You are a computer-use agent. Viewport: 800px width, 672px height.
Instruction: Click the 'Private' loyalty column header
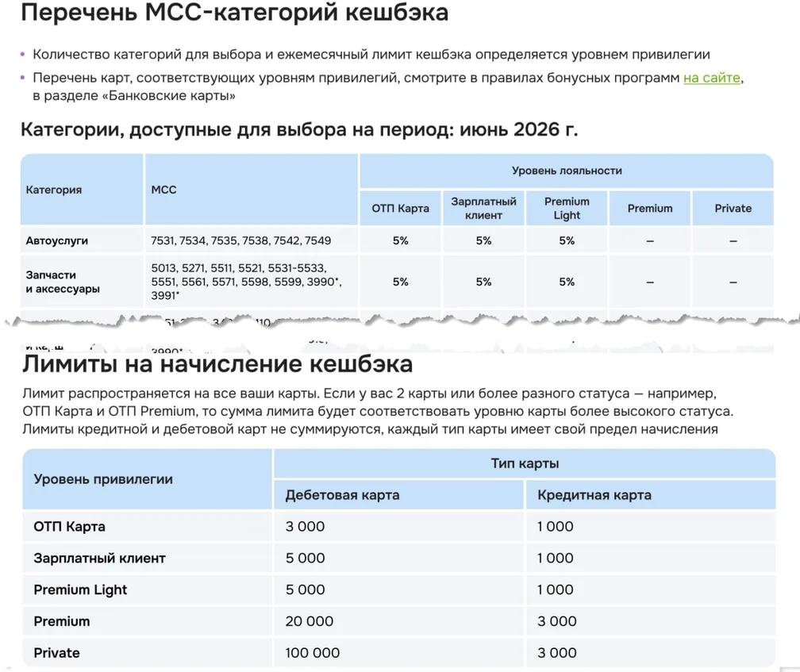tap(733, 208)
